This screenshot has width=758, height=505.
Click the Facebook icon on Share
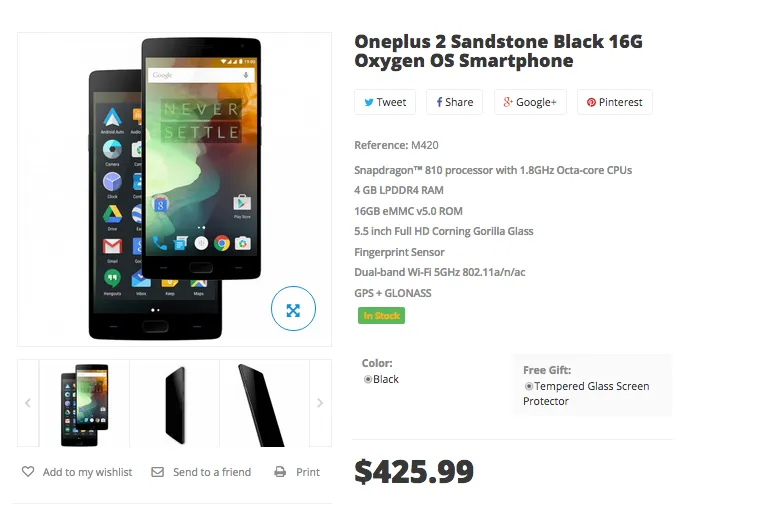coord(439,102)
